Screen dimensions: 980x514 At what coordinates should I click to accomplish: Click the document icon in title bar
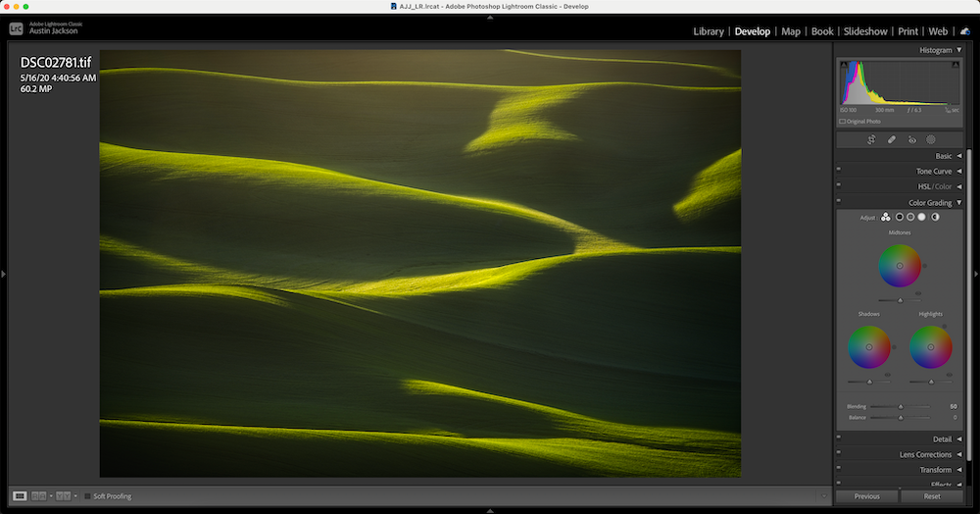[x=393, y=6]
